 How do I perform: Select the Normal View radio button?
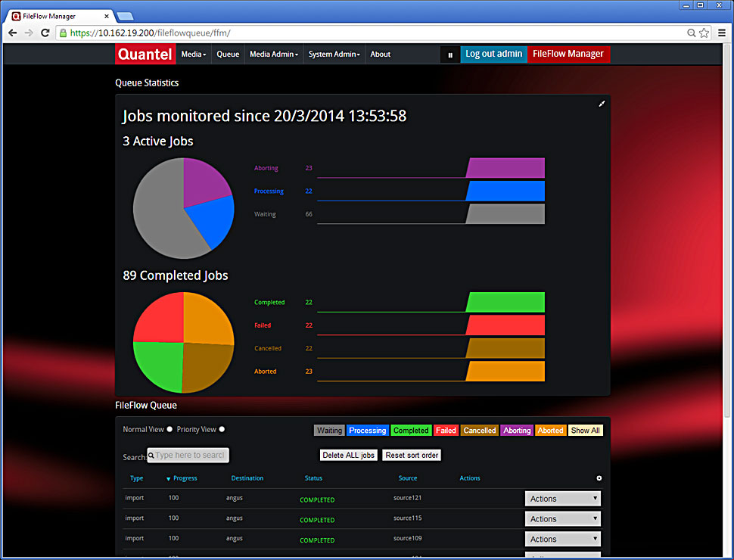[x=170, y=429]
